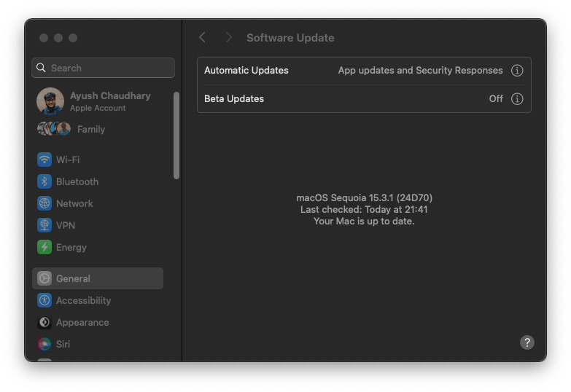Select Energy label in the sidebar
The width and height of the screenshot is (571, 392).
(71, 248)
